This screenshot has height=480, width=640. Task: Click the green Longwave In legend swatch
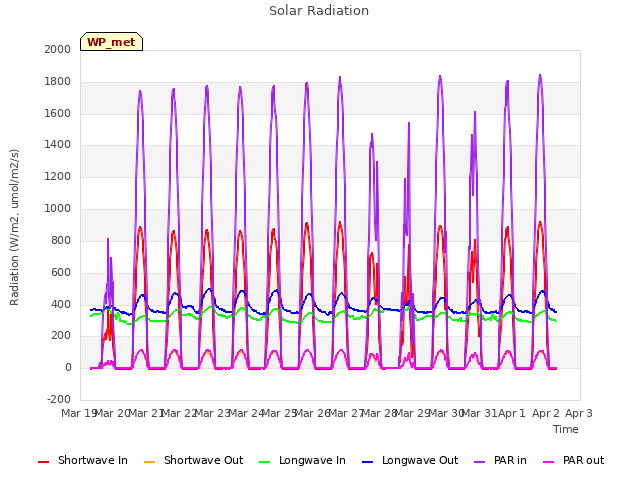click(265, 462)
